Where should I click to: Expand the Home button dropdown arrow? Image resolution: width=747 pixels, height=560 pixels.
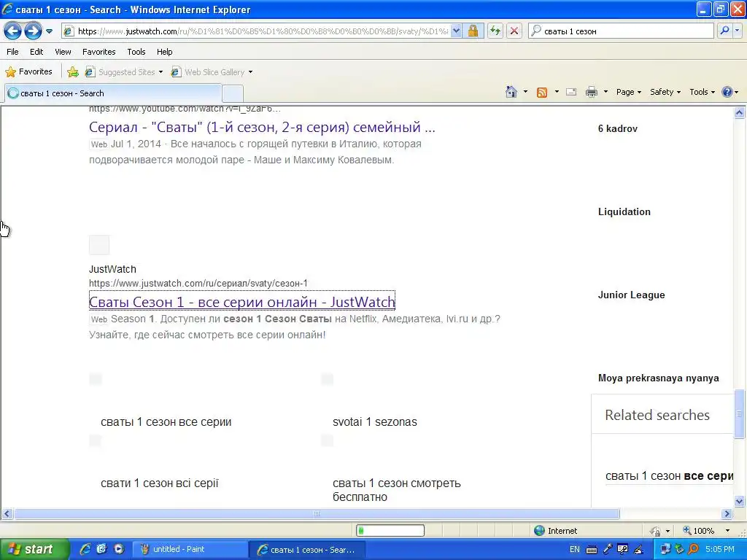point(525,92)
